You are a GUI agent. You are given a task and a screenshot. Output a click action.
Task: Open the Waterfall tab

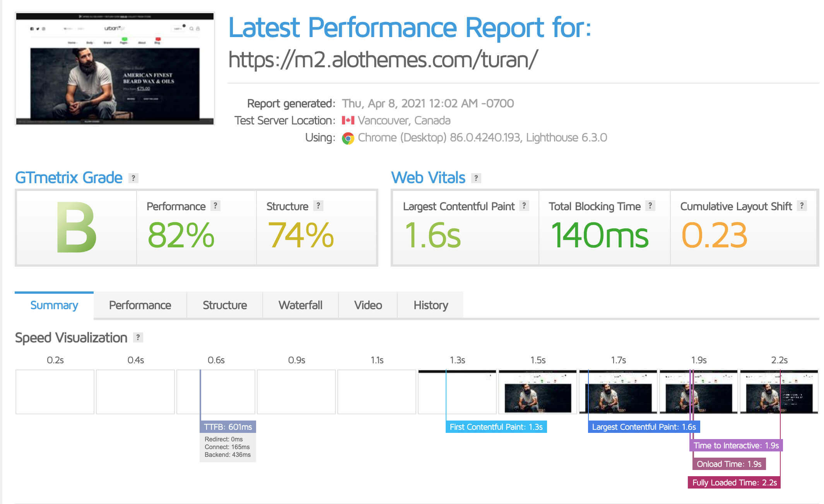300,305
